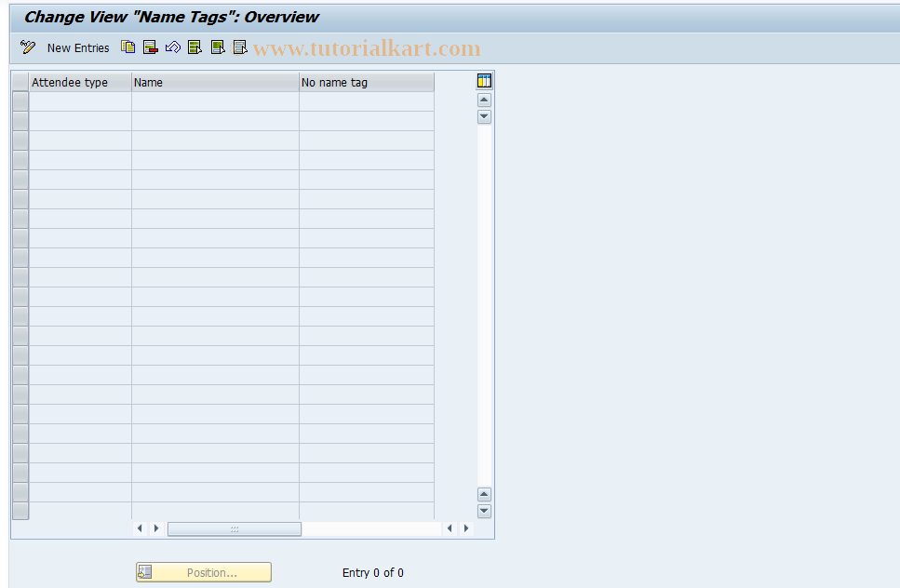Click first row's Name cell
Image resolution: width=900 pixels, height=588 pixels.
coord(215,101)
